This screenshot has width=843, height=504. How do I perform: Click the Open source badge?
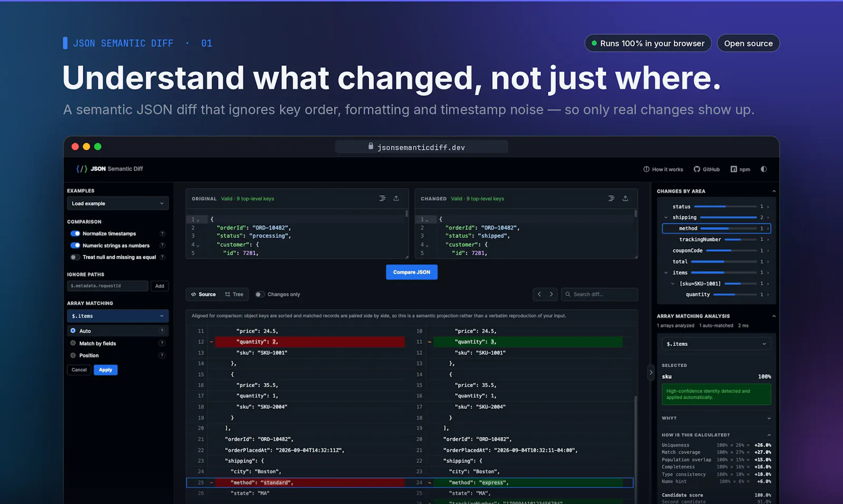[748, 43]
